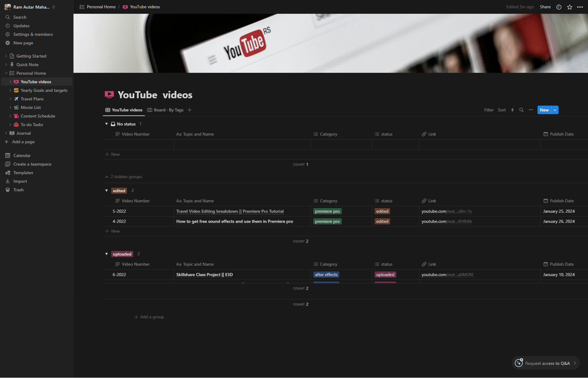
Task: Open the page three-dot menu
Action: [x=580, y=7]
